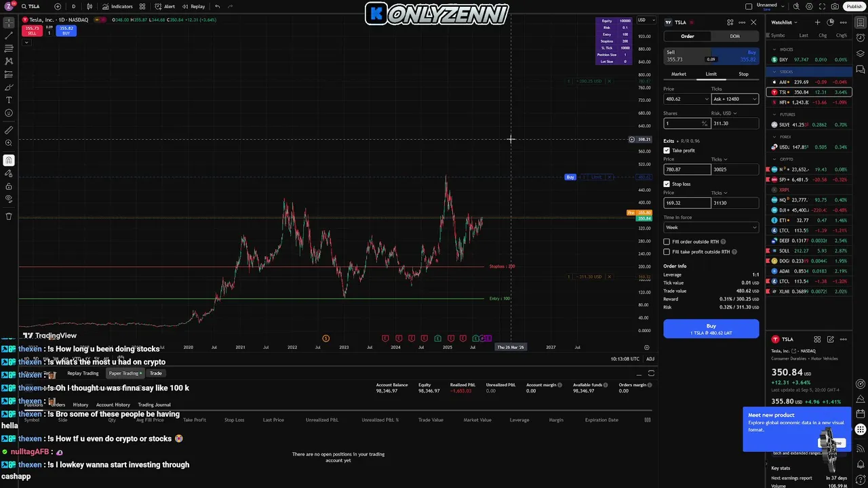Expand the Risk, USD unit dropdown
The width and height of the screenshot is (868, 488).
pyautogui.click(x=734, y=113)
